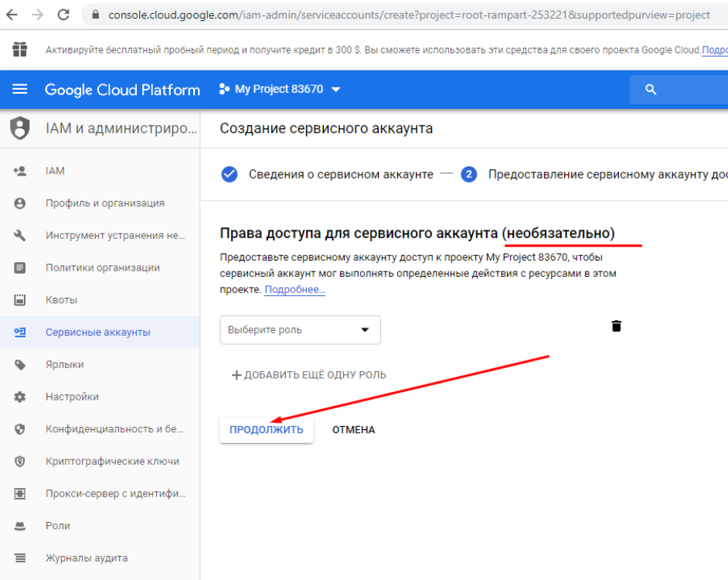Screen dimensions: 728x580
Task: Click the Журналы аудита lines icon
Action: [x=20, y=558]
